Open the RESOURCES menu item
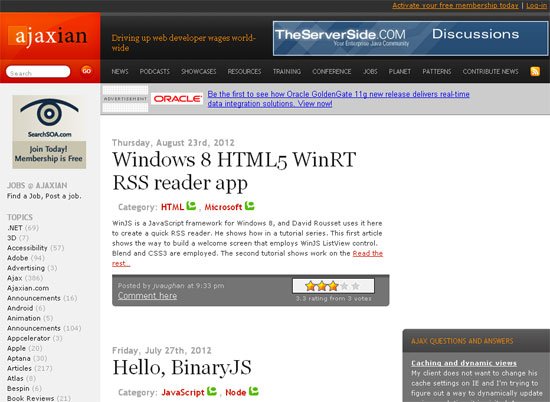Screen dimensions: 550x402 [244, 72]
